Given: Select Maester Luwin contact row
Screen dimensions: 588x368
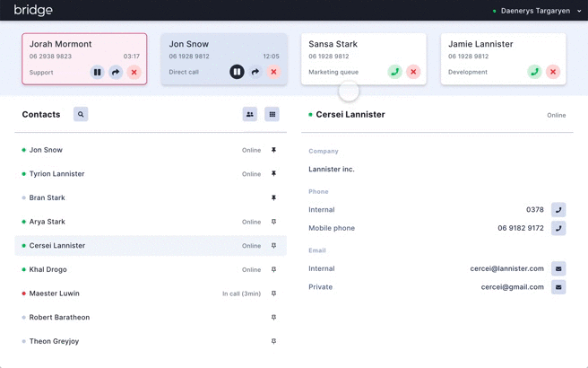Looking at the screenshot, I should coord(151,294).
